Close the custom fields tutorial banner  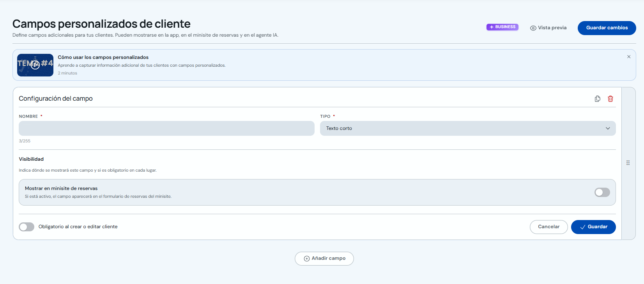click(x=629, y=57)
